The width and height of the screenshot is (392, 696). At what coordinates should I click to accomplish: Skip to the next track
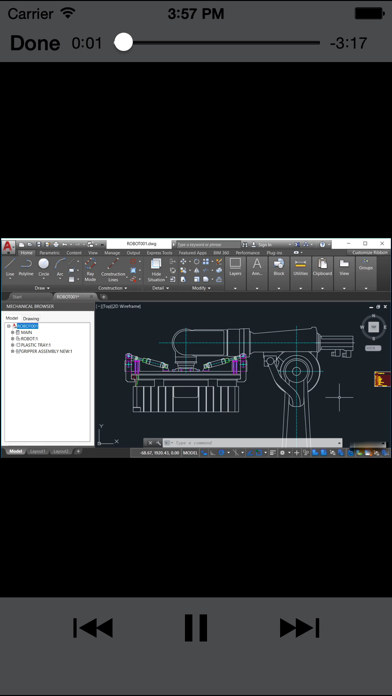[300, 628]
